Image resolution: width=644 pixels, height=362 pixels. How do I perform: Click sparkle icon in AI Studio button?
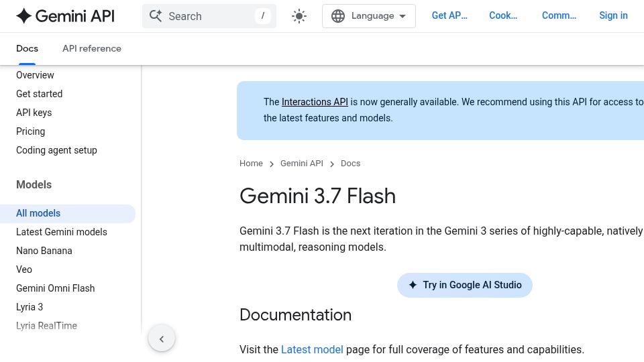[x=413, y=285]
